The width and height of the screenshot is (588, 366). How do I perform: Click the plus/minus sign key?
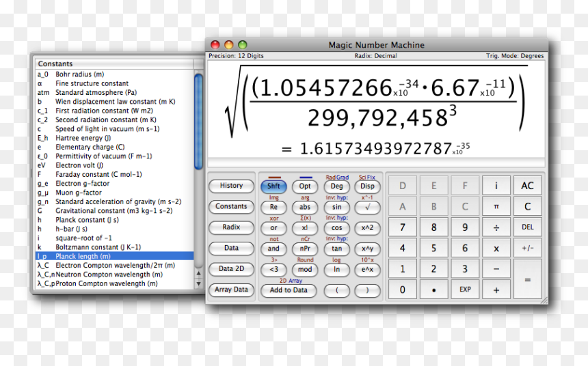coord(527,249)
